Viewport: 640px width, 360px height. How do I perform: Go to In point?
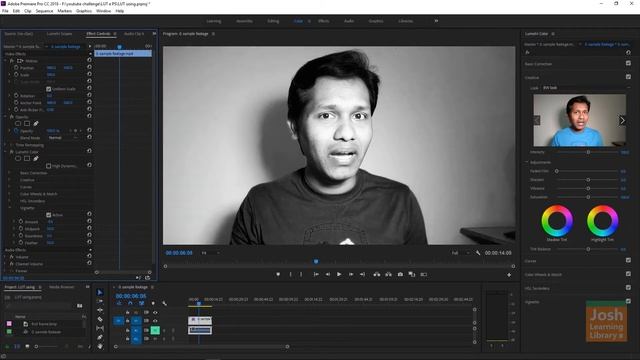pos(316,274)
